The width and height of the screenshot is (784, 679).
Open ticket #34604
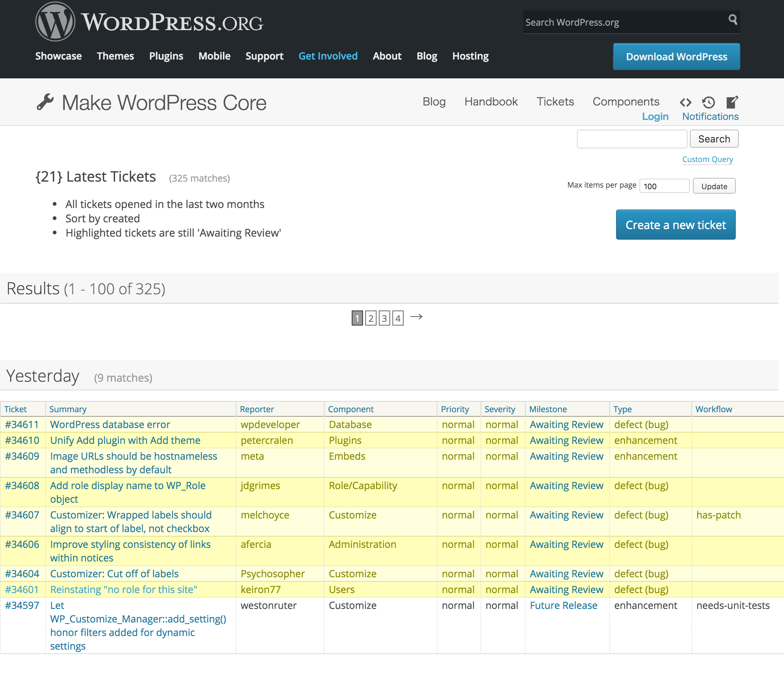(22, 574)
